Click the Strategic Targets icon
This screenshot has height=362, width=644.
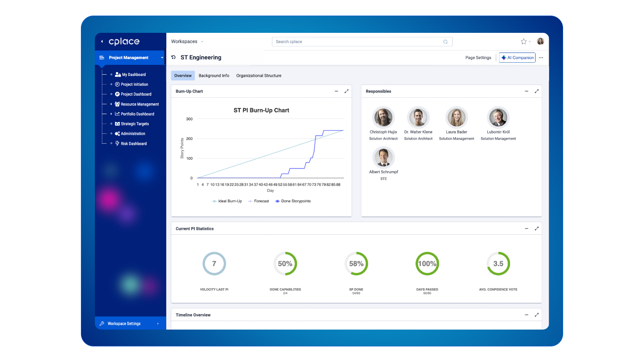point(117,124)
